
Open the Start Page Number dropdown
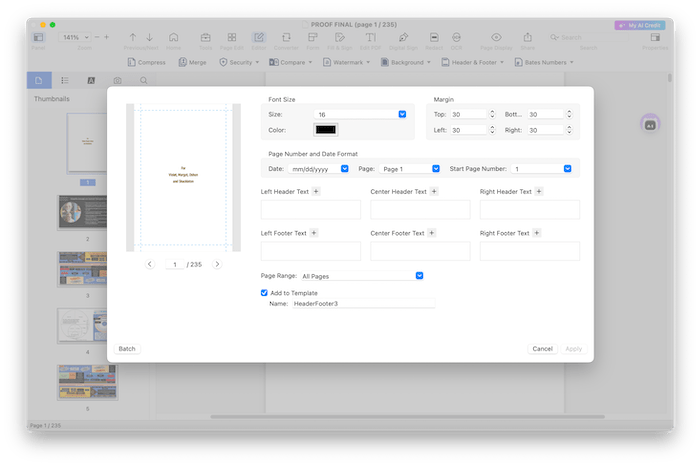pyautogui.click(x=567, y=169)
